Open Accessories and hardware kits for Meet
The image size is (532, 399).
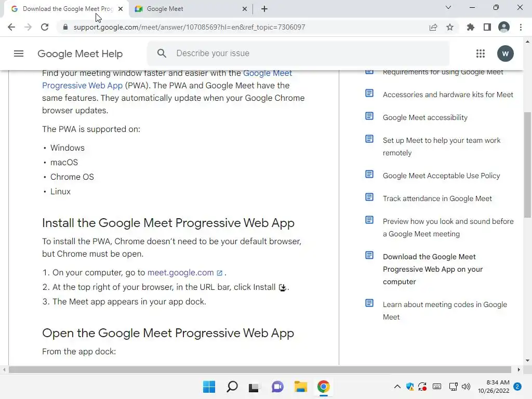[448, 95]
